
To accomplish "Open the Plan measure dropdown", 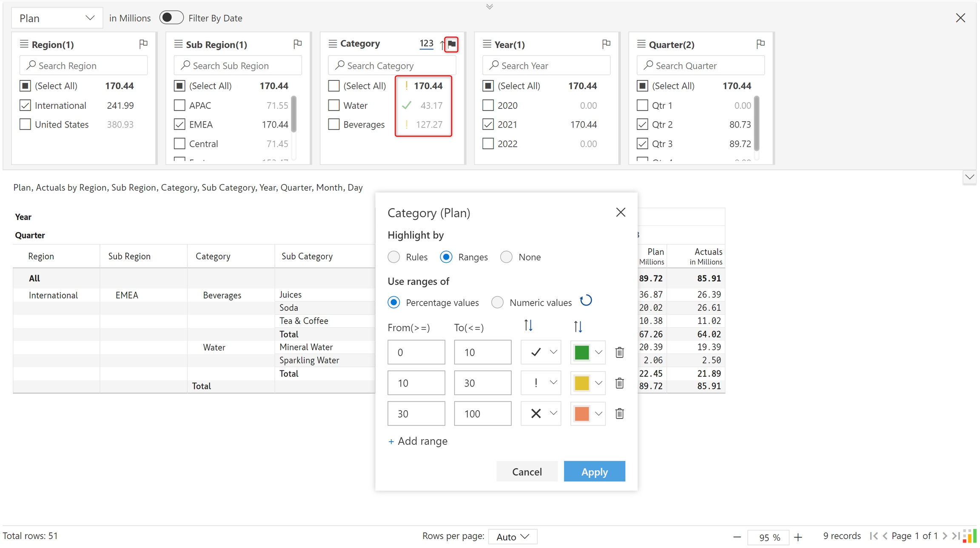I will coord(57,18).
